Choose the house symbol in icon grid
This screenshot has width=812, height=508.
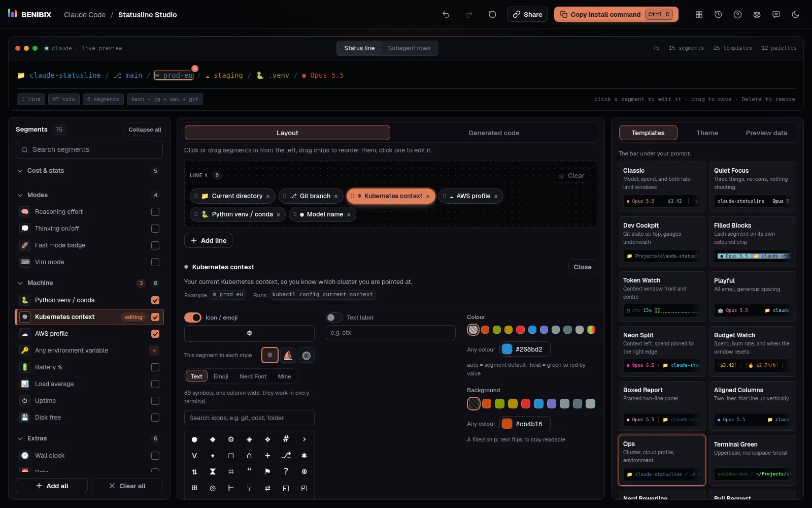(249, 456)
